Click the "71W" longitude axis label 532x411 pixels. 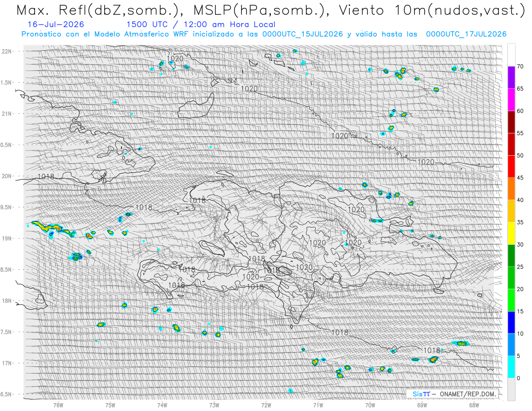[318, 405]
